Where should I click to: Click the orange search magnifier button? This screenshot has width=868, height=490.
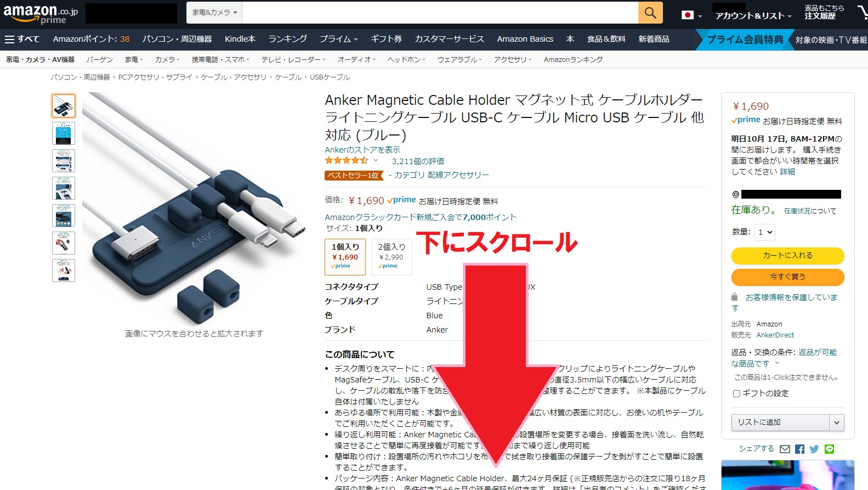coord(650,13)
